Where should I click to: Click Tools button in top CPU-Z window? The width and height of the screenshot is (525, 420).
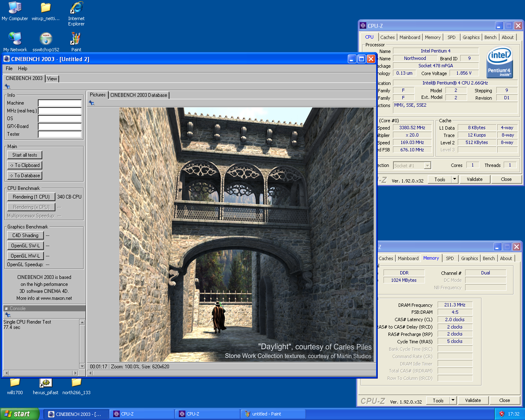[x=440, y=179]
